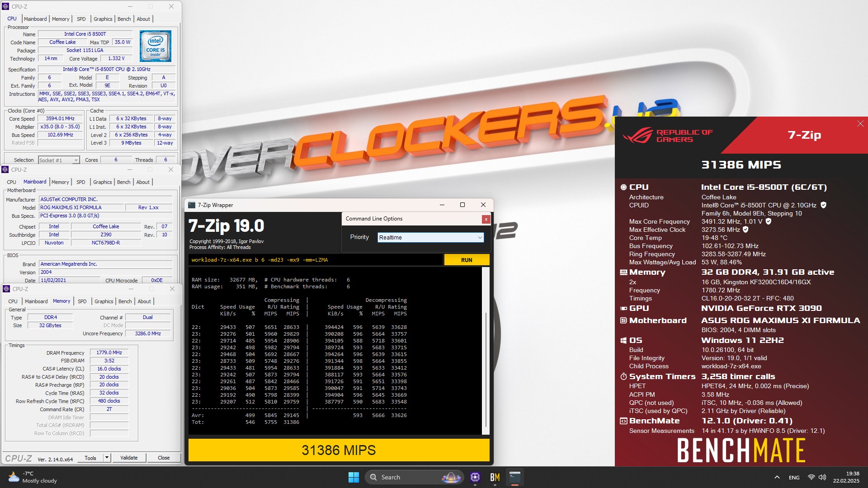Click the Level 3 cache value 9 MBytes
868x488 pixels.
click(131, 143)
